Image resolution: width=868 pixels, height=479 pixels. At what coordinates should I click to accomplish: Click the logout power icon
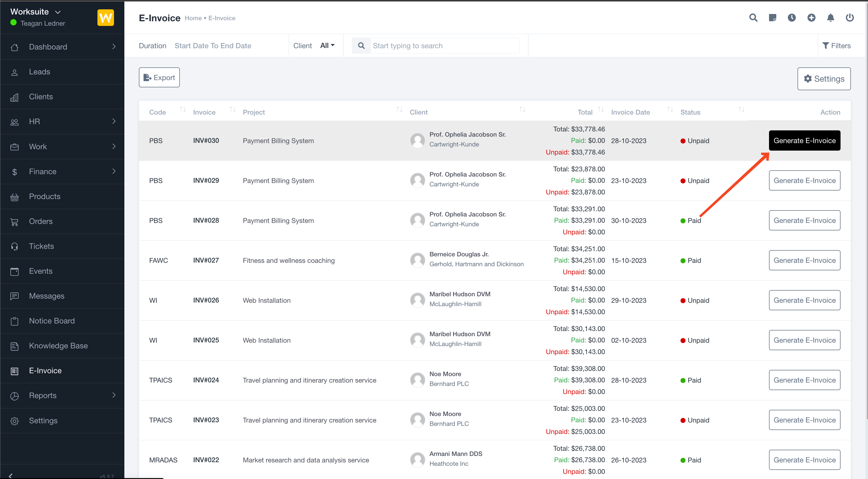[850, 18]
